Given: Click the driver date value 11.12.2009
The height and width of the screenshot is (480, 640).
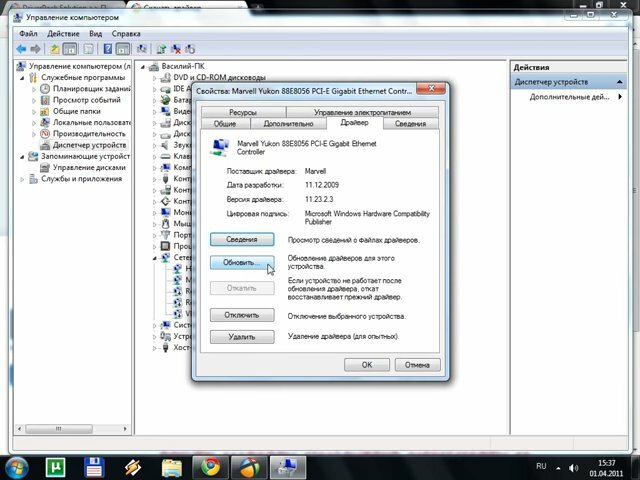Looking at the screenshot, I should (322, 185).
